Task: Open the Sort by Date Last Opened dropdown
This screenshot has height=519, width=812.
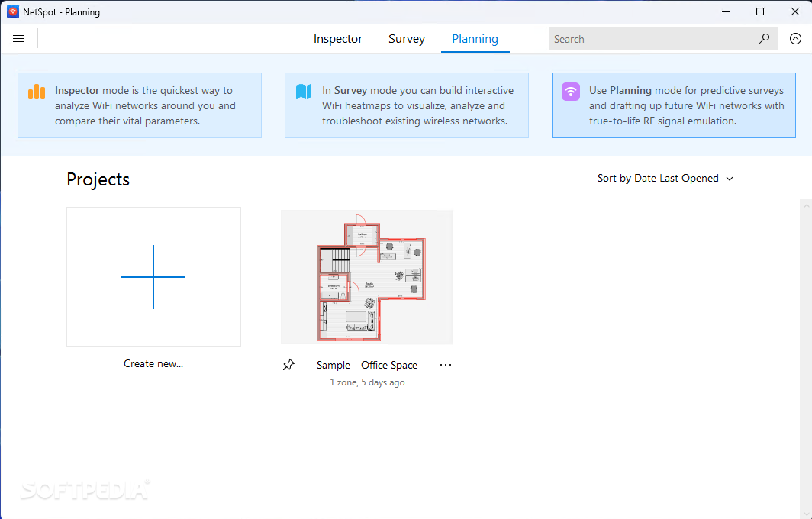Action: pos(665,178)
